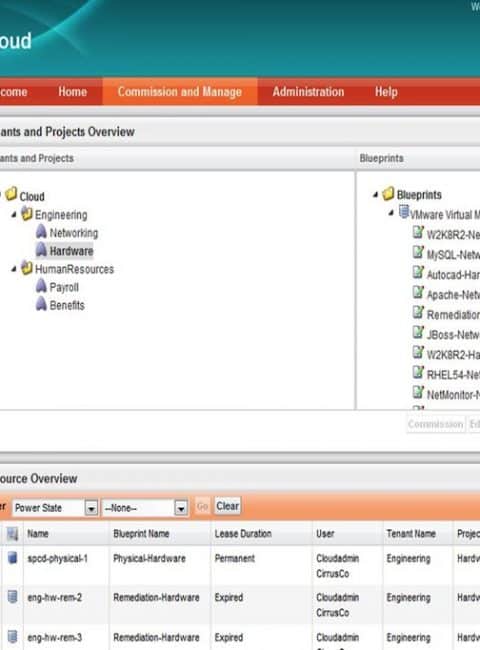Select the Benefits project label
This screenshot has width=480, height=650.
67,306
